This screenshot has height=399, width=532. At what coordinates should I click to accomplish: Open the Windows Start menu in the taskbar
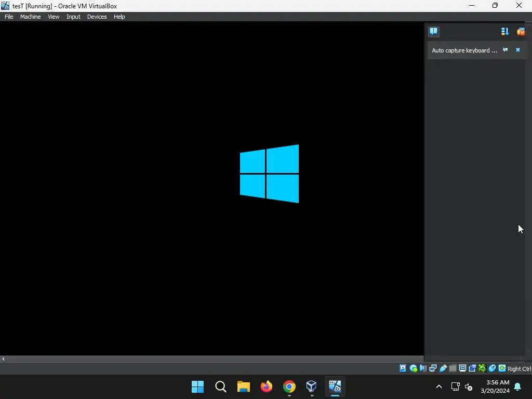coord(198,387)
